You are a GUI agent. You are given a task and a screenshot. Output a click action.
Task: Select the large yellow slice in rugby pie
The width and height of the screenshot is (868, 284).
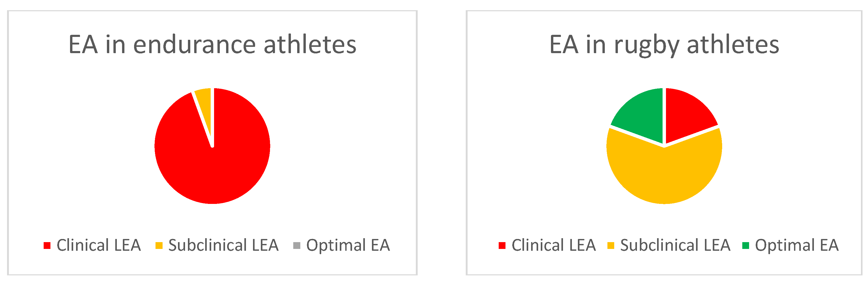pos(664,172)
